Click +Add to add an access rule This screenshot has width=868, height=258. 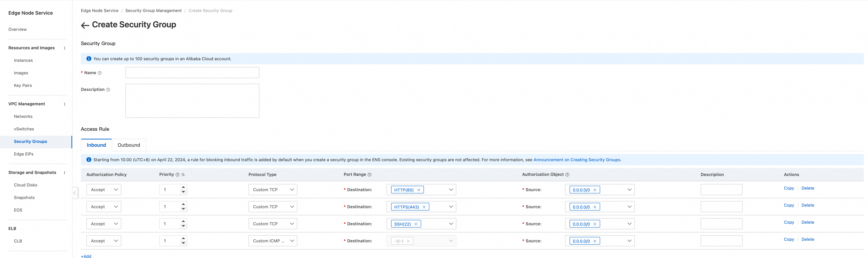pyautogui.click(x=86, y=256)
